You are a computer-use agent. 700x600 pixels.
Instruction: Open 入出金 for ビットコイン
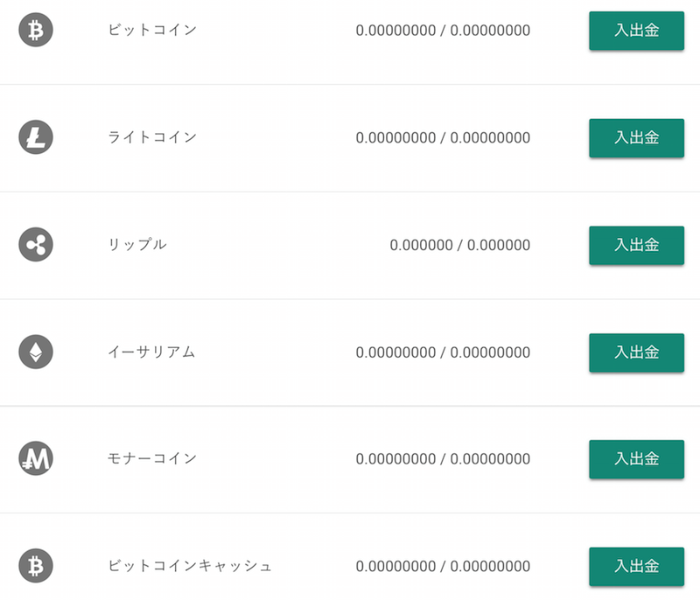(637, 31)
